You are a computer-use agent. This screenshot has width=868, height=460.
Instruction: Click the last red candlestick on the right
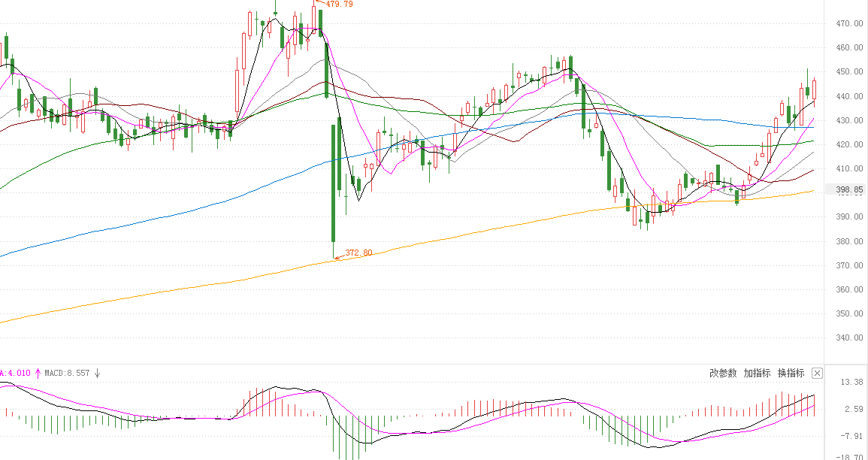pos(814,89)
